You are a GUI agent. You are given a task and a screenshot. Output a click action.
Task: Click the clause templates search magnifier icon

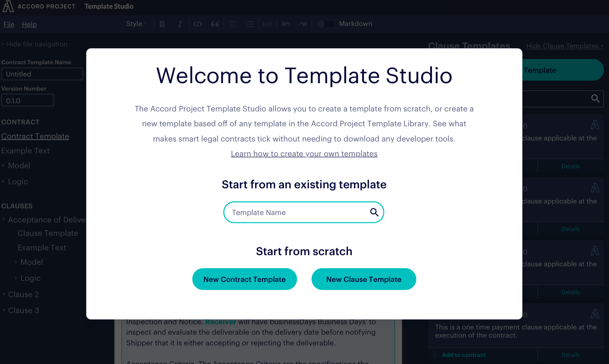(x=595, y=98)
